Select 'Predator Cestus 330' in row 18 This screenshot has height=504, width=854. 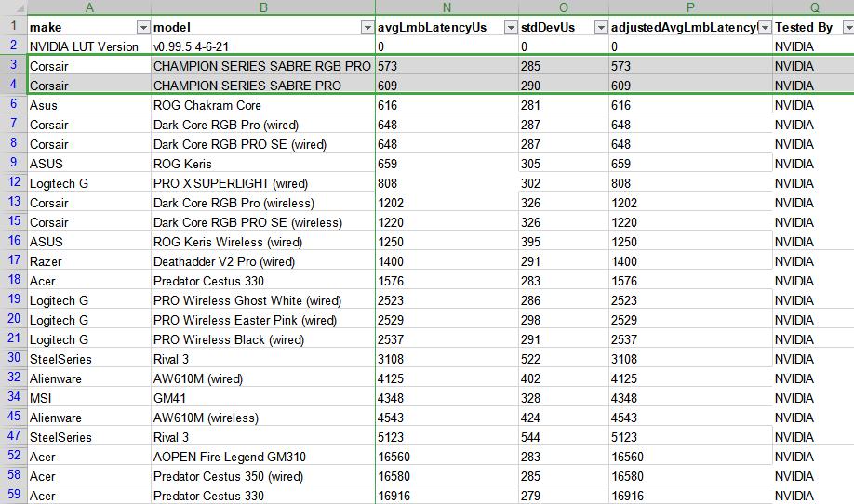[263, 282]
